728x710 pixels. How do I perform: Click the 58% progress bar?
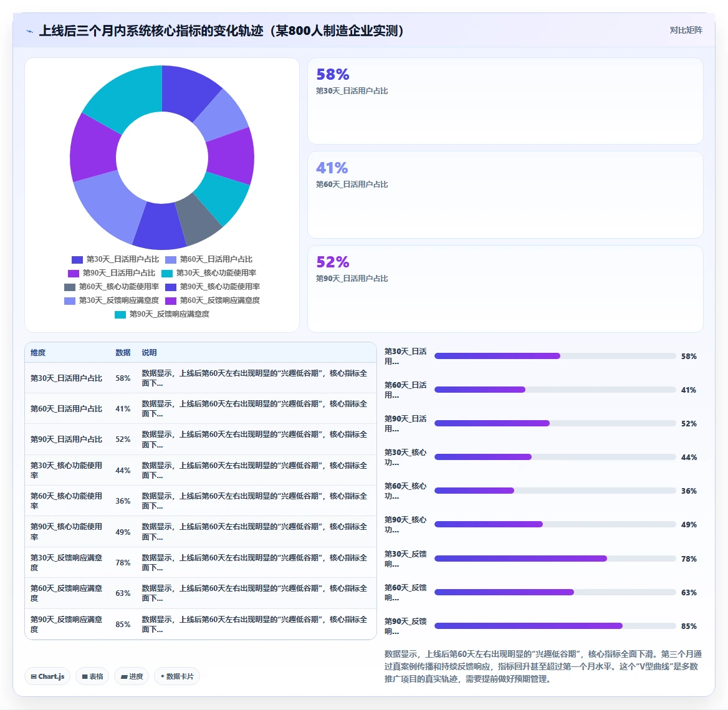click(555, 356)
